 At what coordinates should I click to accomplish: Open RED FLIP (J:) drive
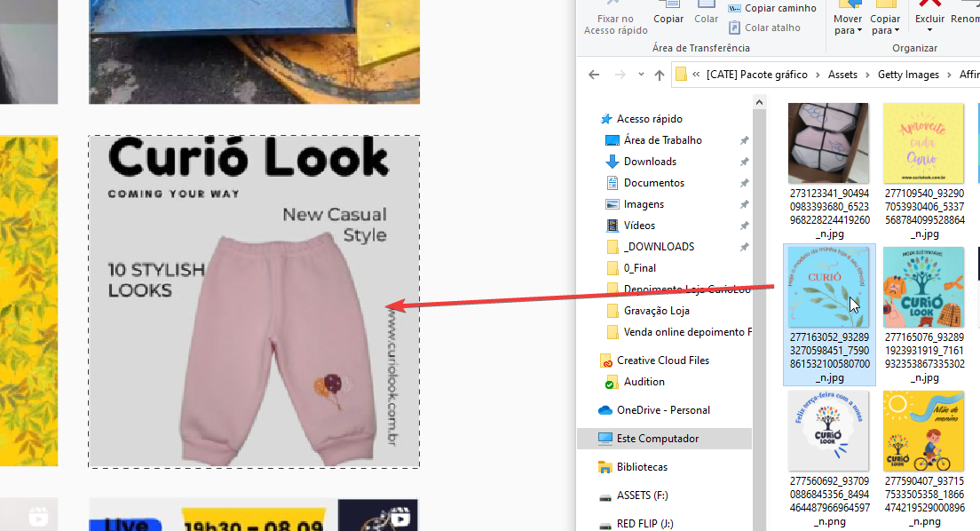click(645, 524)
